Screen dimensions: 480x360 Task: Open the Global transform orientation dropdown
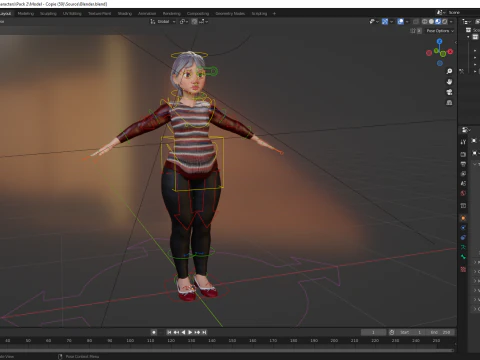click(163, 21)
